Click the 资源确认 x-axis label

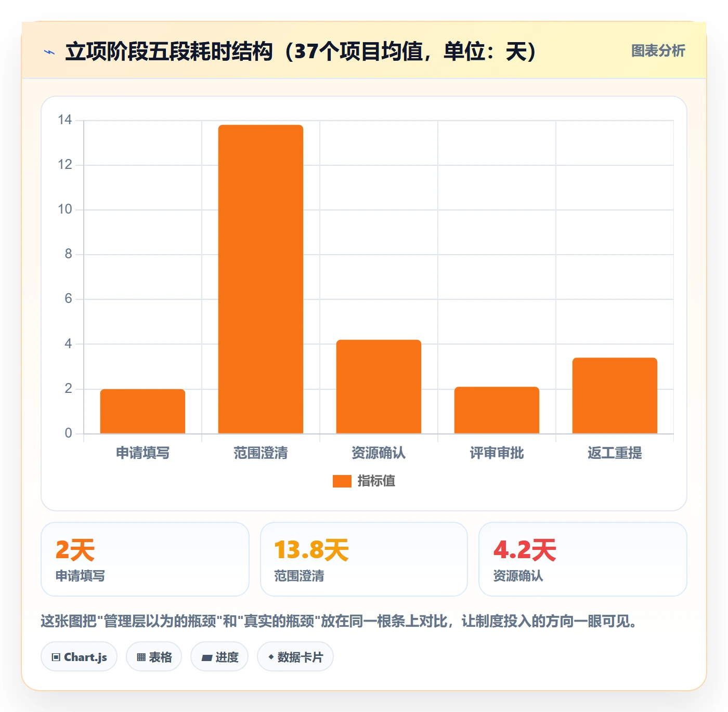tap(379, 453)
